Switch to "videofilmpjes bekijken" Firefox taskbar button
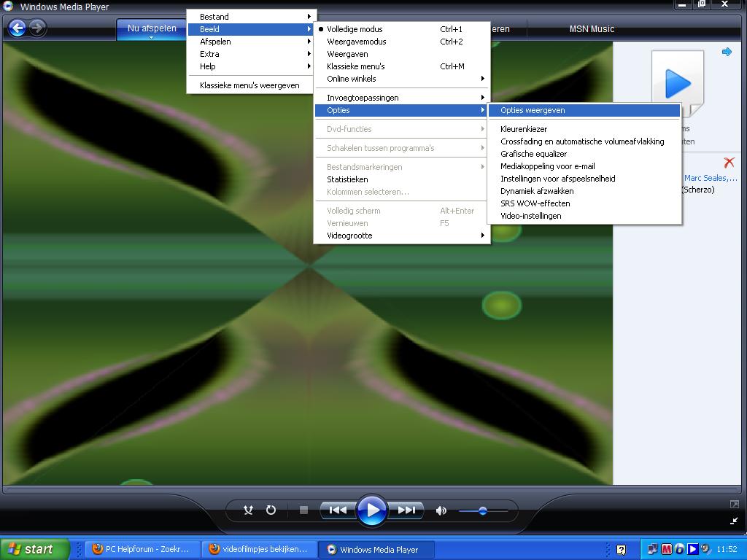The height and width of the screenshot is (560, 747). 260,549
